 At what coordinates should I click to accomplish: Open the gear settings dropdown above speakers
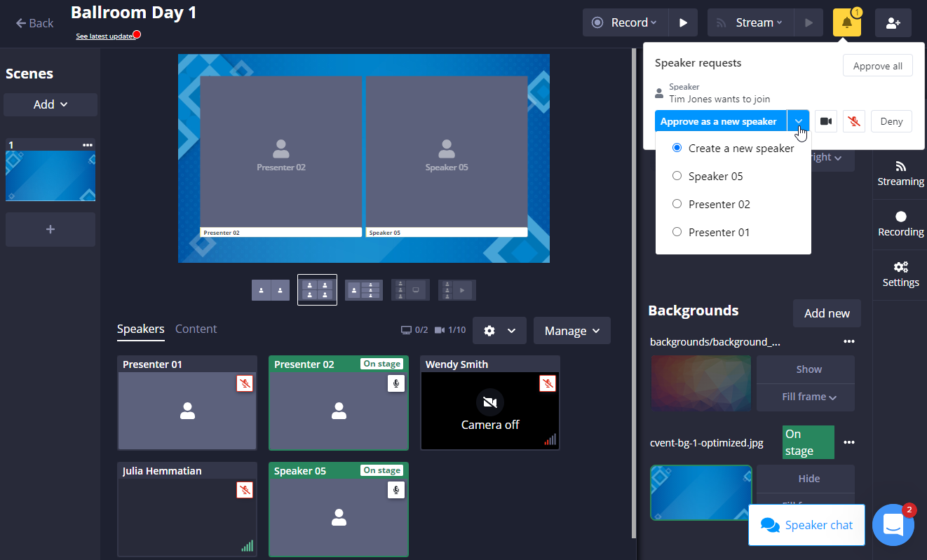click(499, 331)
